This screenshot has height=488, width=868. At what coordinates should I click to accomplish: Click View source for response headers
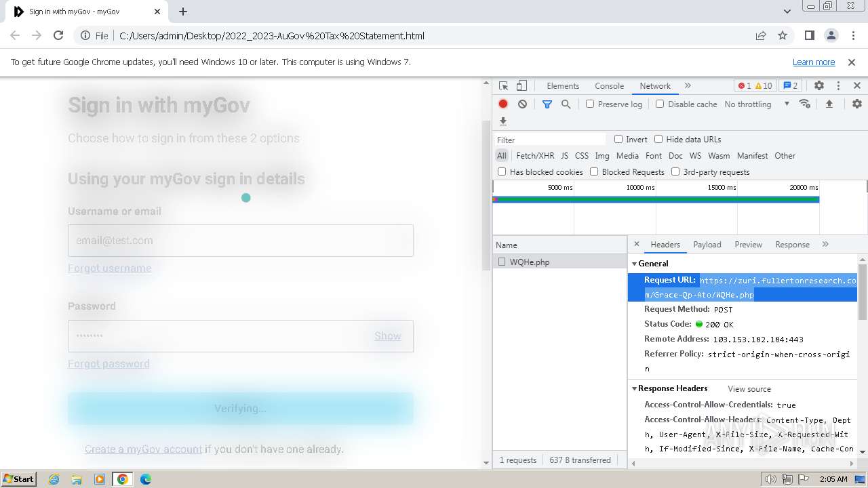(x=749, y=388)
